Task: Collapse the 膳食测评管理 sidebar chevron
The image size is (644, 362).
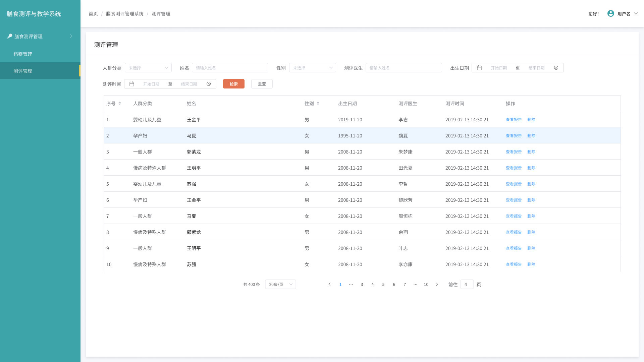Action: 71,36
